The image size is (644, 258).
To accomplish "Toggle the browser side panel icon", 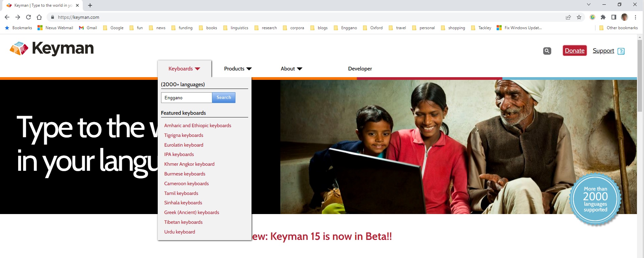I will (614, 17).
